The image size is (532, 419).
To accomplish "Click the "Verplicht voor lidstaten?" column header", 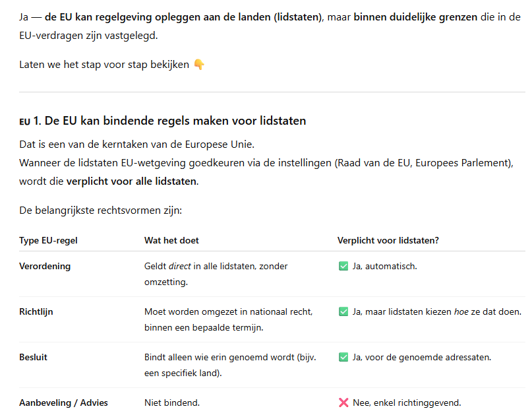I will [x=388, y=241].
